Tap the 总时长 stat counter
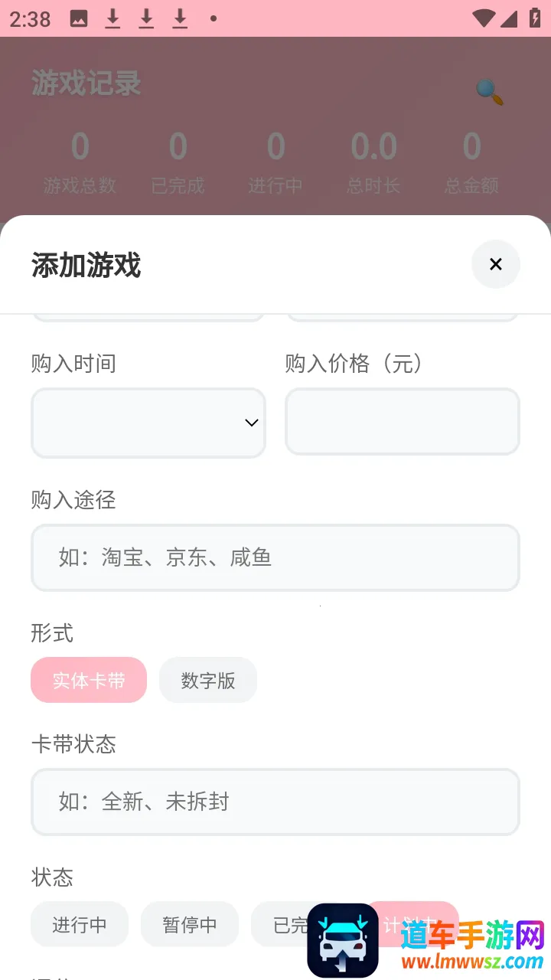 coord(373,162)
